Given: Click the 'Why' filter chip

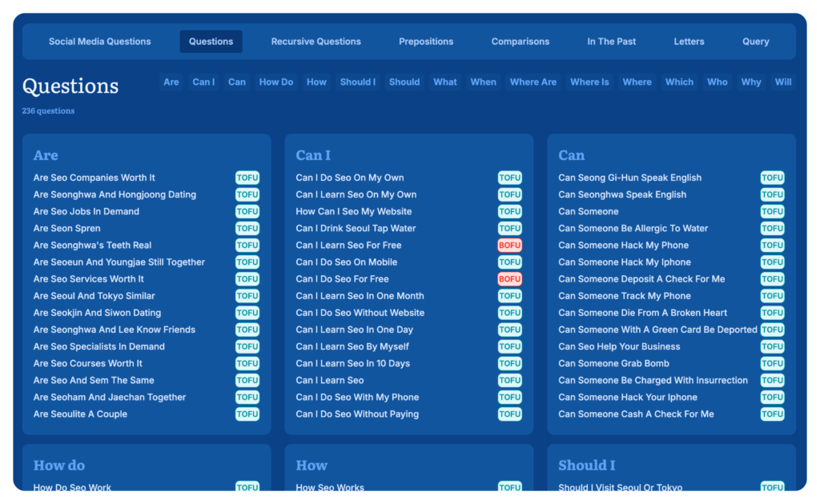Looking at the screenshot, I should 750,82.
